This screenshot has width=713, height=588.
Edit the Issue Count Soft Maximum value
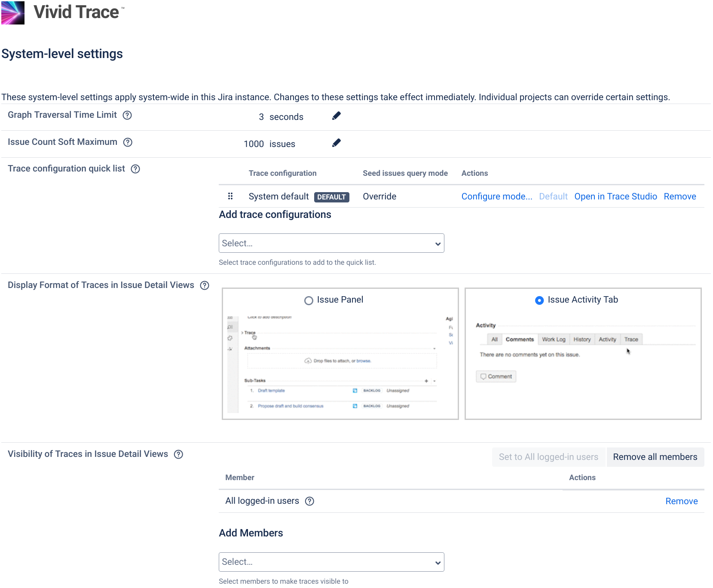337,143
